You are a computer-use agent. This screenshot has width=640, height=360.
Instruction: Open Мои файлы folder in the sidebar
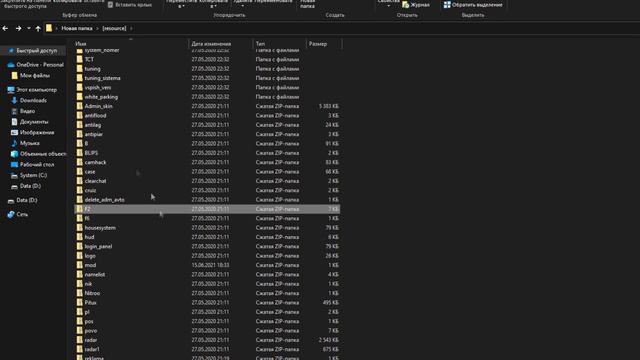(31, 76)
